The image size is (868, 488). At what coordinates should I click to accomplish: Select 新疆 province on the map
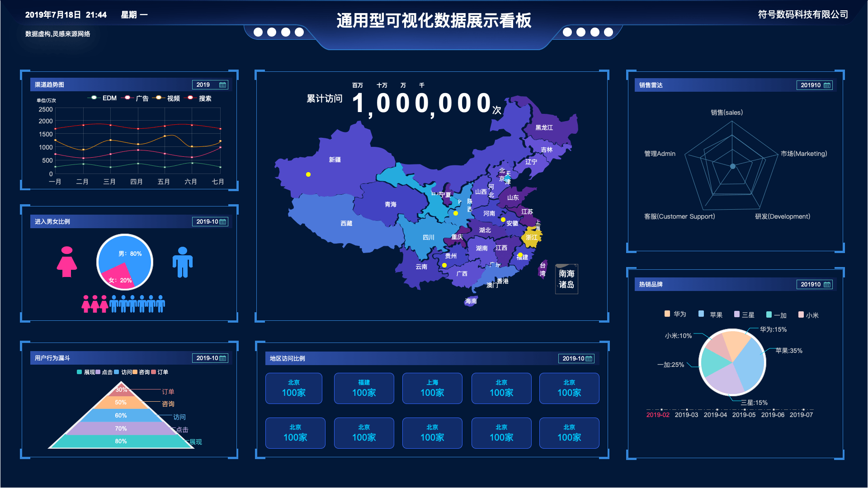[335, 160]
